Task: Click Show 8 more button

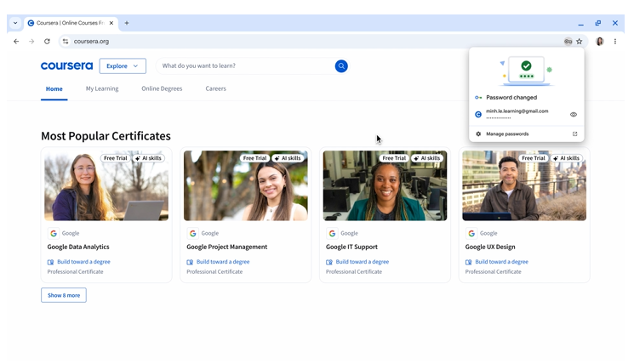Action: [64, 295]
